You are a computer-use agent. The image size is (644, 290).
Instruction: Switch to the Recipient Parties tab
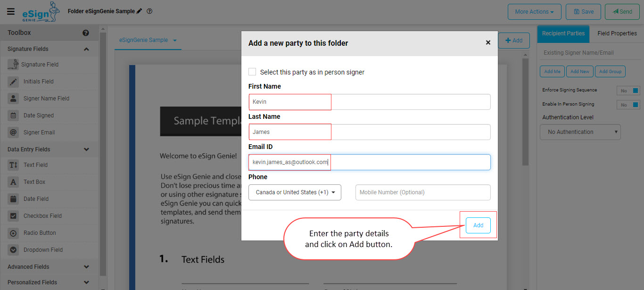point(563,33)
